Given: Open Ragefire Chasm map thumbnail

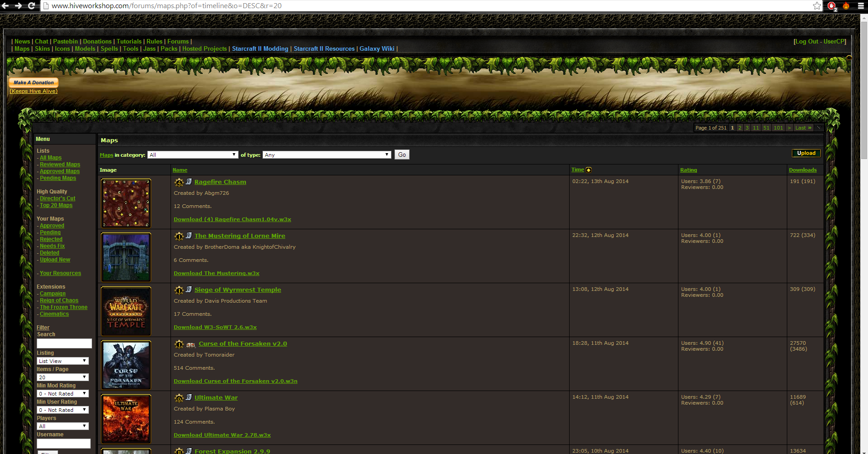Looking at the screenshot, I should (x=126, y=203).
